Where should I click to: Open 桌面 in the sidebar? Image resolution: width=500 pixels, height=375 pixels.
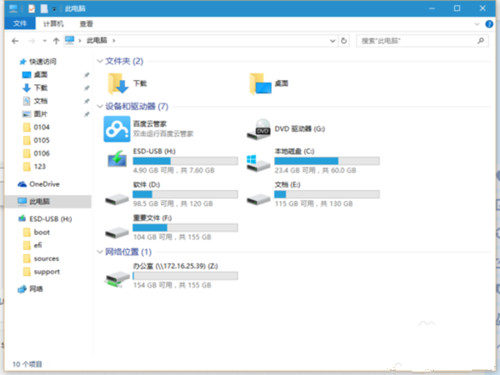coord(41,75)
